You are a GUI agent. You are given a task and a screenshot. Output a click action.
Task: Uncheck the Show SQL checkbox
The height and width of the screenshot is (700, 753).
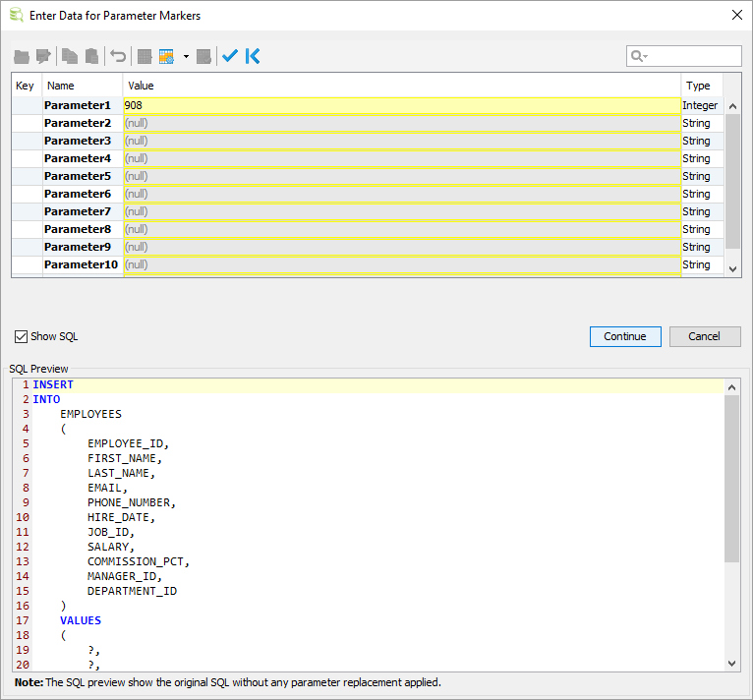point(22,336)
